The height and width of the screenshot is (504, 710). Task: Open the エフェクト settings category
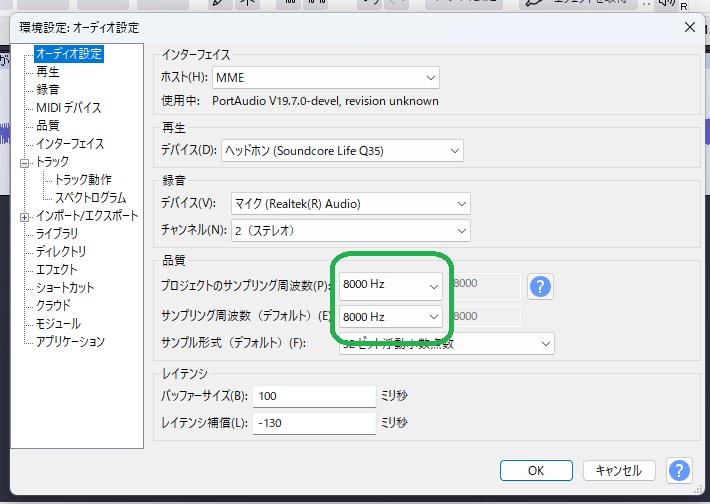(56, 270)
